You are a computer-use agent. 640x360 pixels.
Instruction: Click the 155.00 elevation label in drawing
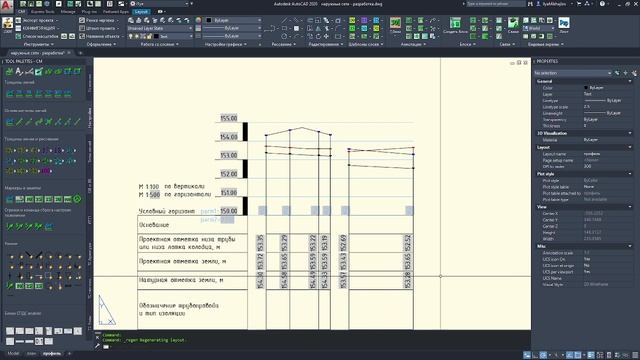coord(229,118)
